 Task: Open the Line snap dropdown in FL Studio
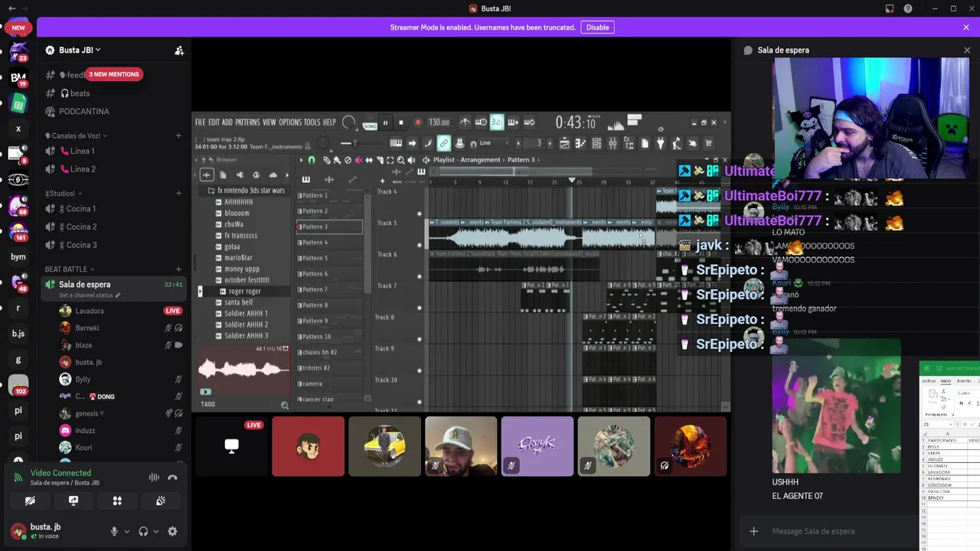(x=495, y=143)
